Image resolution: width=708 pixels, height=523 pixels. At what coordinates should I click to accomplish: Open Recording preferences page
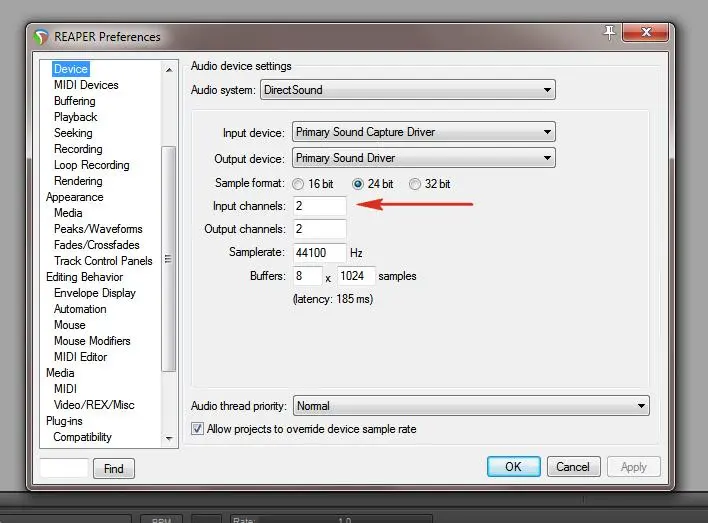(78, 149)
